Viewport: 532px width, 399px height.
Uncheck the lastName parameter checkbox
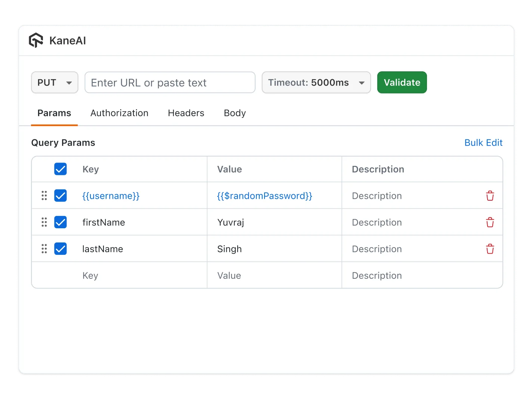(x=61, y=248)
